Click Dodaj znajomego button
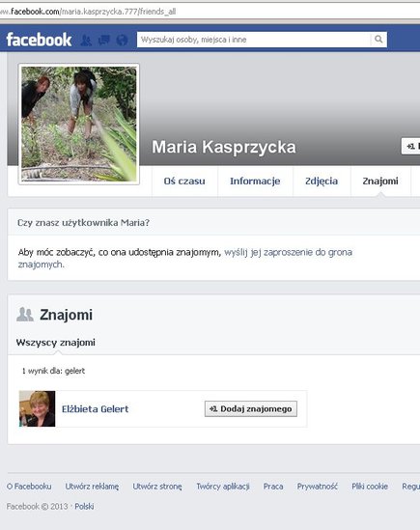420x530 pixels. [251, 409]
